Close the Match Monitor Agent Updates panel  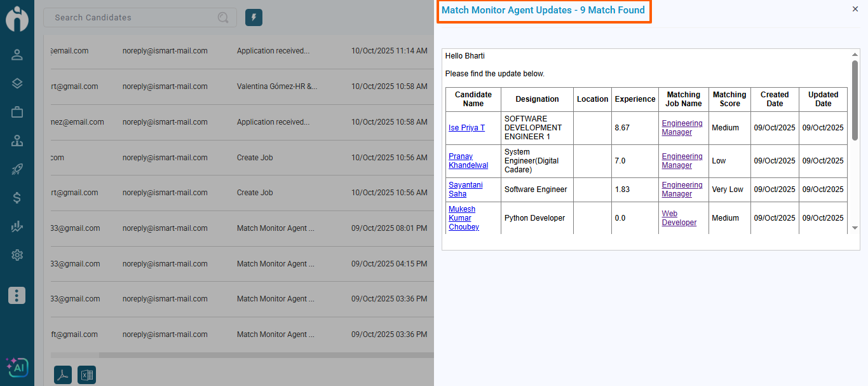coord(855,9)
